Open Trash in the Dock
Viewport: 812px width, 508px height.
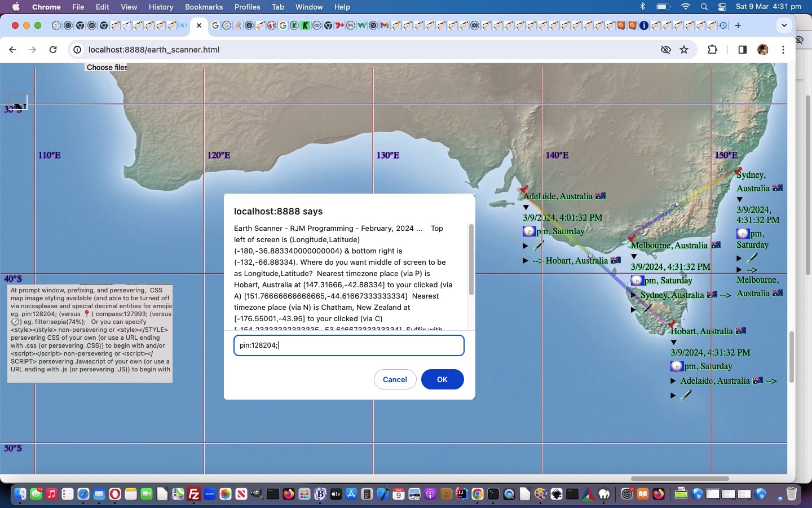792,494
